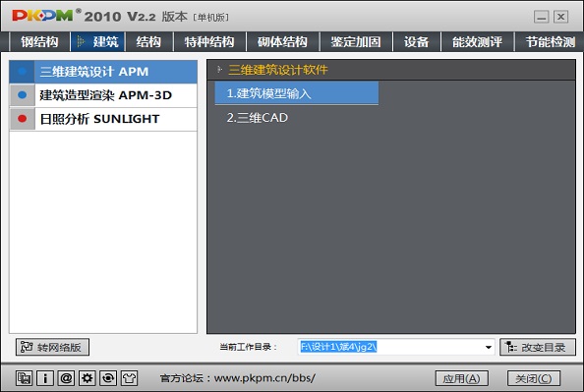Open the working directory dropdown arrow
The height and width of the screenshot is (392, 584).
489,348
